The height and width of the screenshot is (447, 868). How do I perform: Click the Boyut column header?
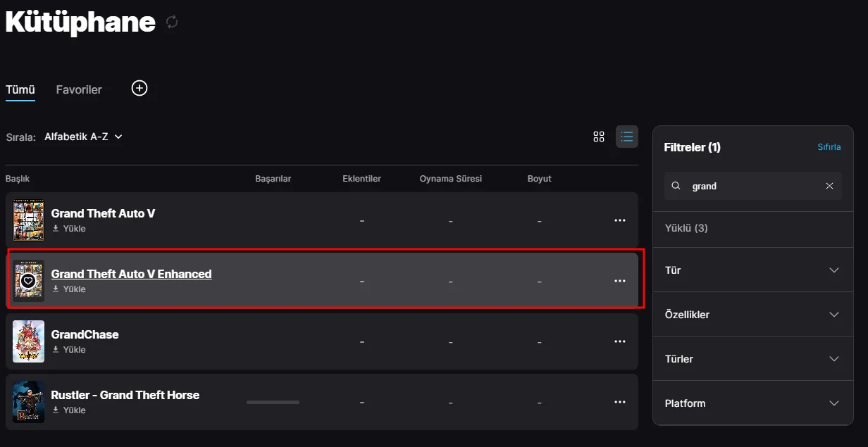coord(540,179)
